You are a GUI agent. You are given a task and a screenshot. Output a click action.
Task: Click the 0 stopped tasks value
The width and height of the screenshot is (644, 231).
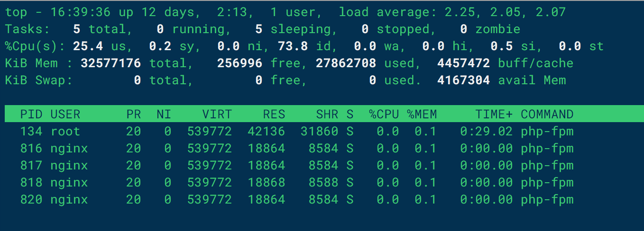[365, 29]
